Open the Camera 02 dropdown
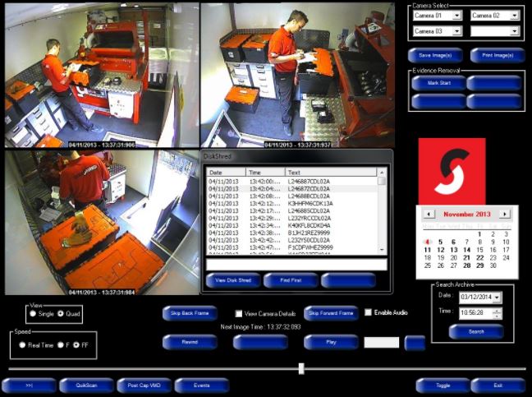The image size is (532, 397). pos(515,16)
